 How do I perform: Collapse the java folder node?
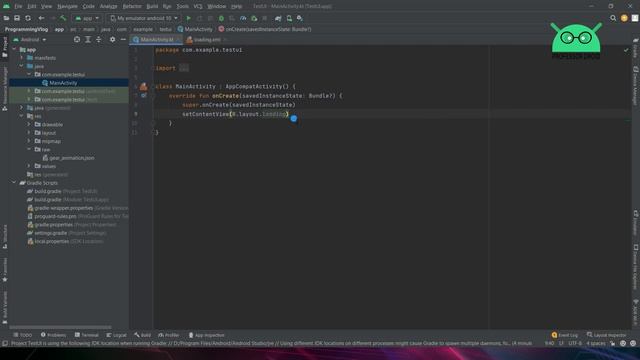point(22,66)
